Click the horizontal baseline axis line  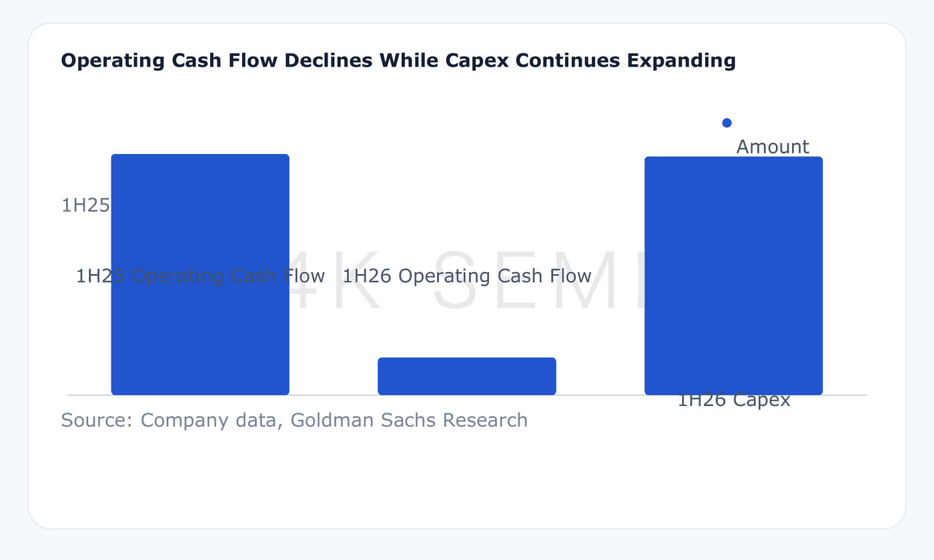point(467,395)
